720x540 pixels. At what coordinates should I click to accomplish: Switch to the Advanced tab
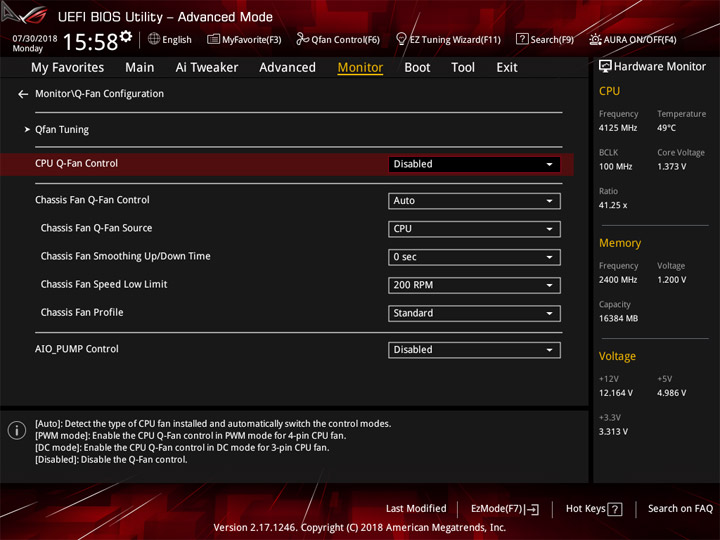287,68
